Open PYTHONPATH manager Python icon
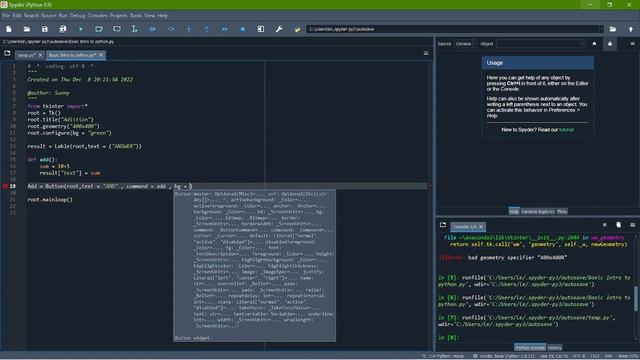 (x=297, y=29)
